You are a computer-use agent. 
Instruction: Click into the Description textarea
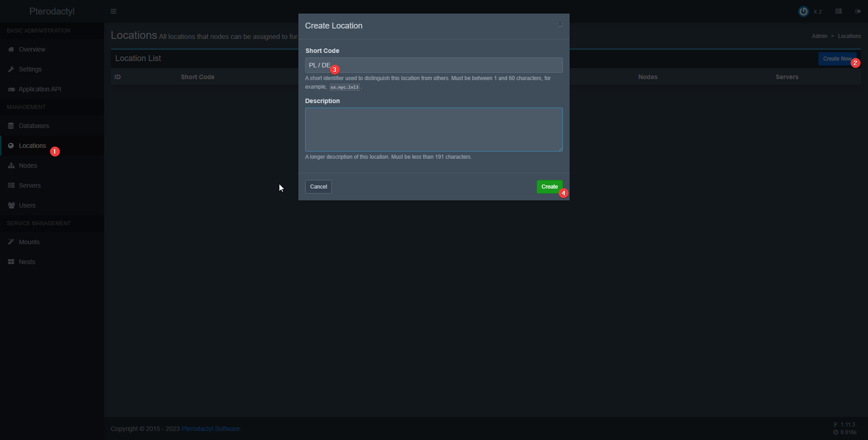(434, 129)
